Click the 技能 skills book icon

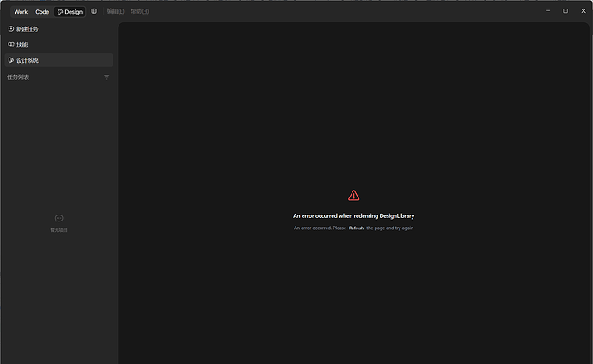click(11, 45)
